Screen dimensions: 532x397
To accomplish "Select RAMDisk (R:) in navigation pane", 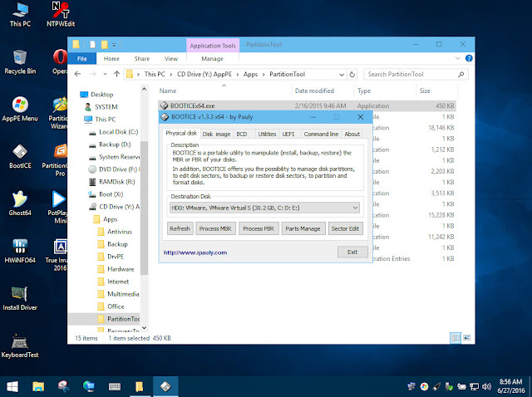I will pyautogui.click(x=116, y=182).
